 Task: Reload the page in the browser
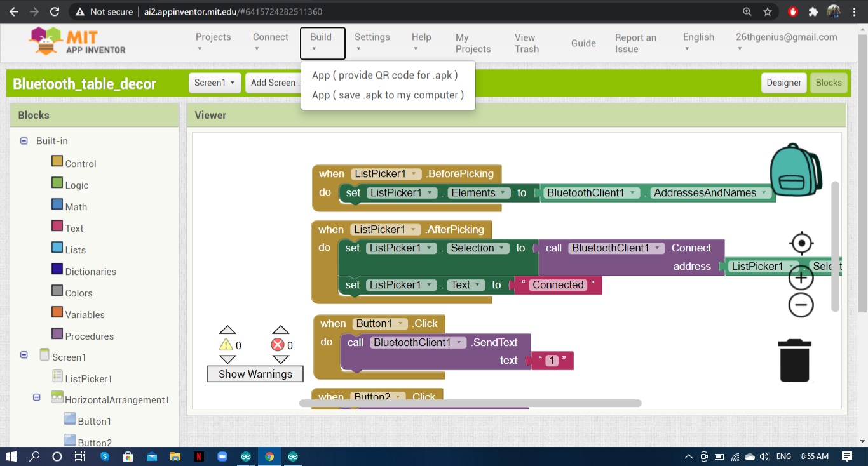[x=55, y=11]
